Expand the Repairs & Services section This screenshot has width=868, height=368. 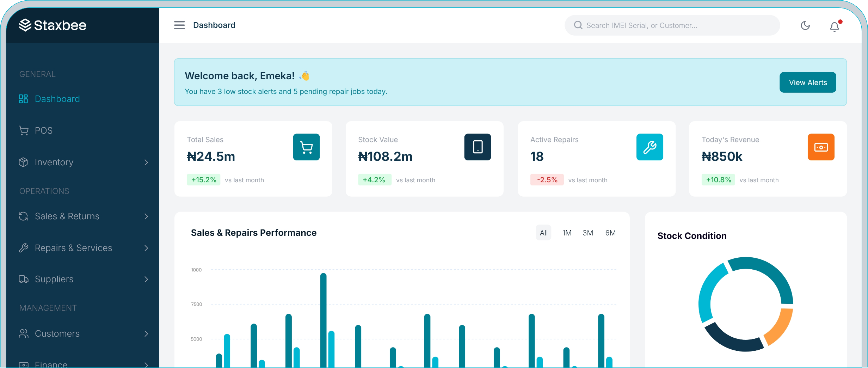(73, 248)
